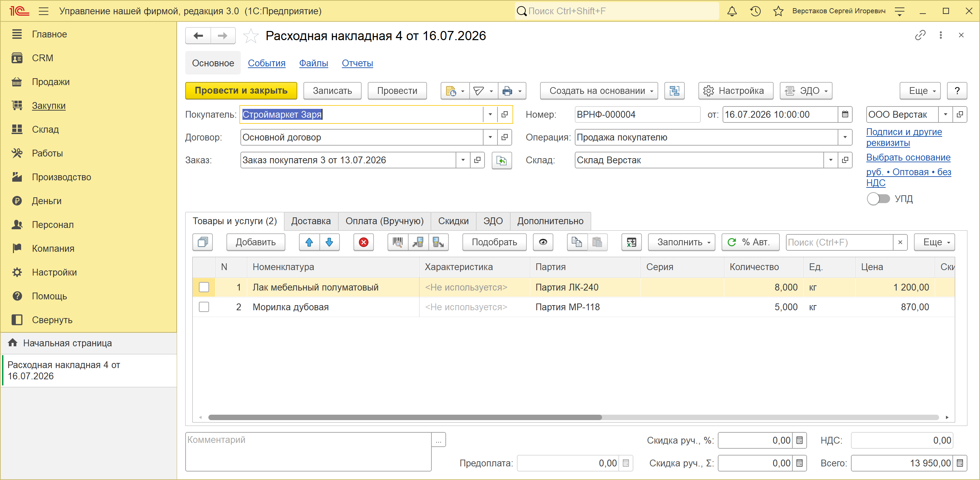980x480 pixels.
Task: Click the Номер field
Action: point(637,114)
